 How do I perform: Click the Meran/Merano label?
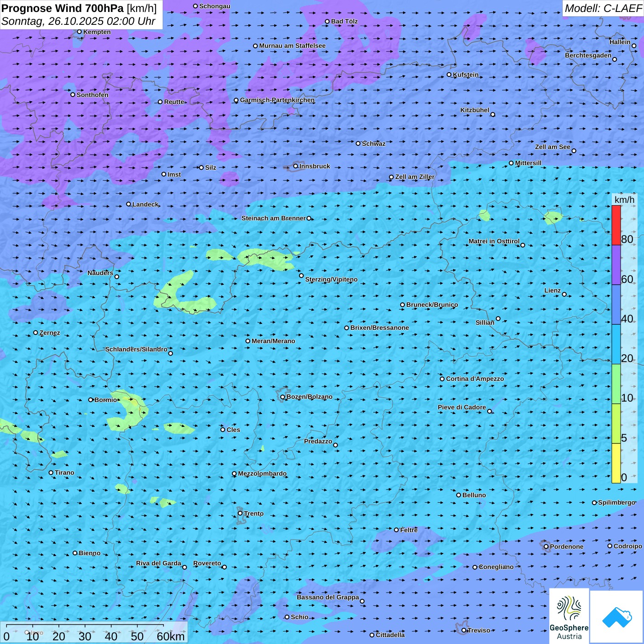273,341
